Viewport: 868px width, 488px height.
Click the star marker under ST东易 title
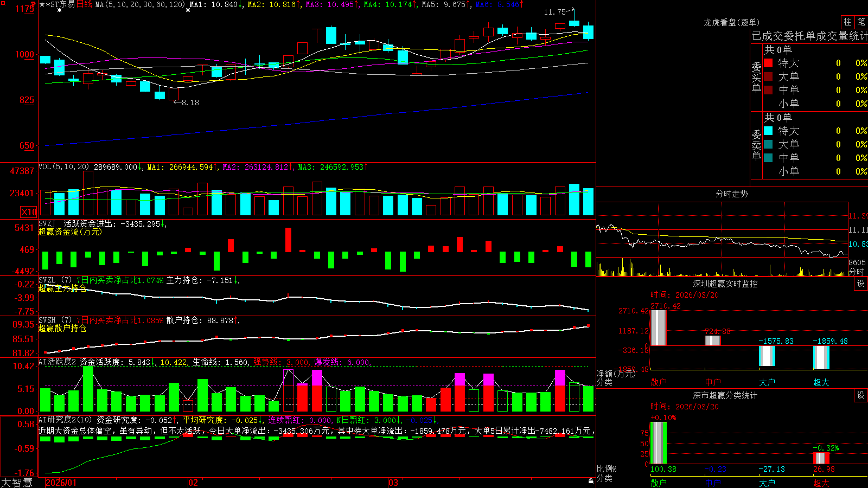point(59,10)
